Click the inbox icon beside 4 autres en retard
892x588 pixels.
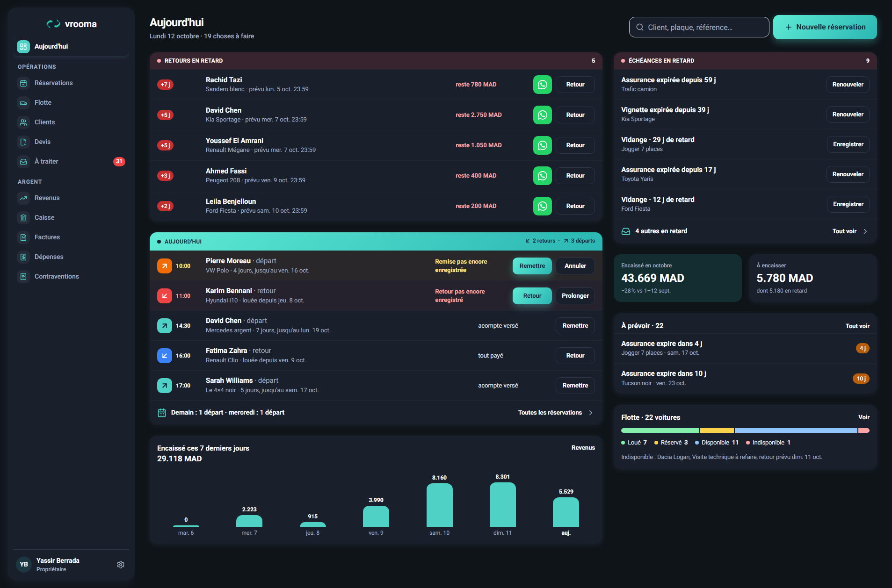(626, 231)
